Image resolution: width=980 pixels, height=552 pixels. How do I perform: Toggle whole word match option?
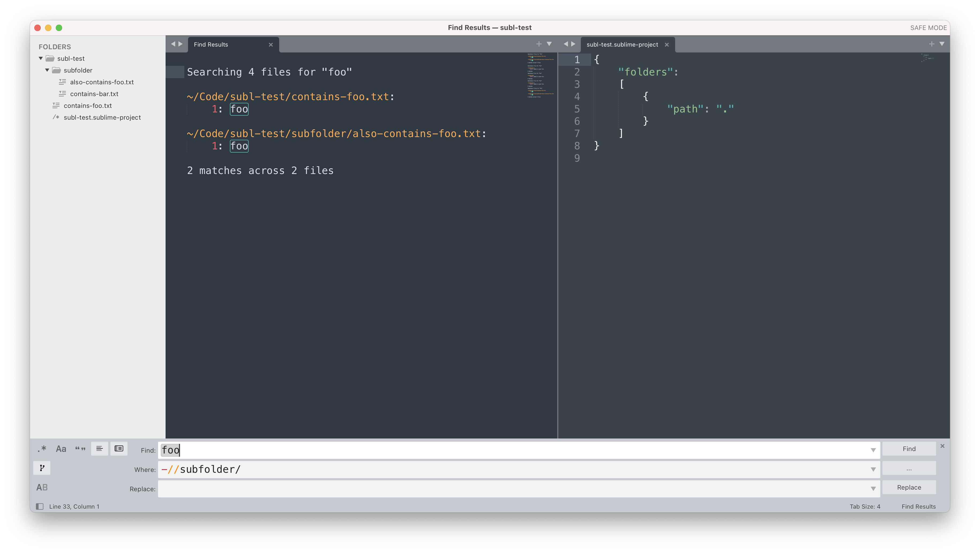tap(80, 449)
